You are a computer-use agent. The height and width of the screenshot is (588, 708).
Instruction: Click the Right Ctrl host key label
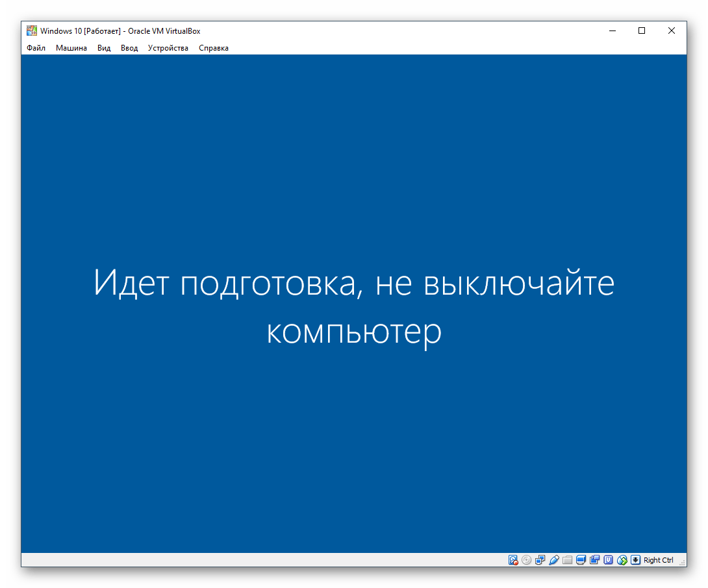point(659,560)
